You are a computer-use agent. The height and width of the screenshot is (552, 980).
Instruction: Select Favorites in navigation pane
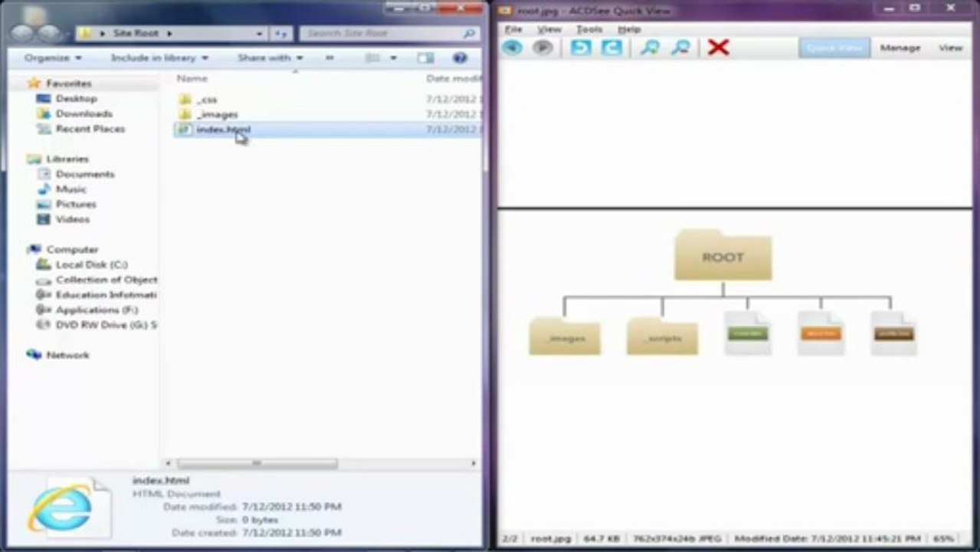pyautogui.click(x=68, y=83)
